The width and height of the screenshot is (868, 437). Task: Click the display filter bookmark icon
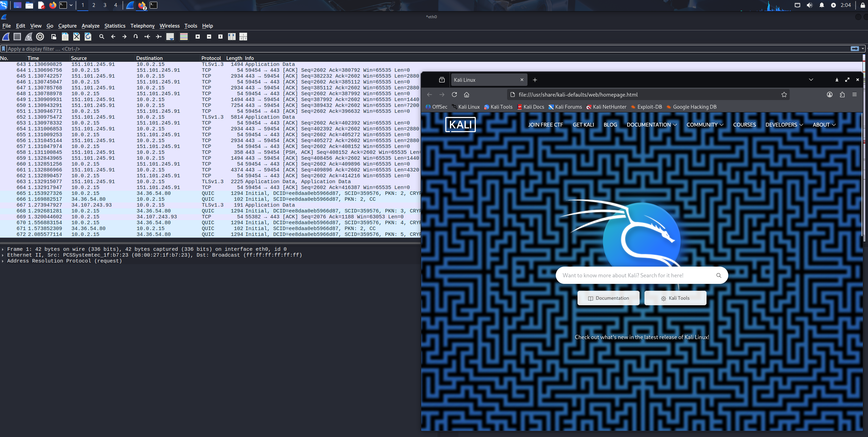pyautogui.click(x=4, y=49)
